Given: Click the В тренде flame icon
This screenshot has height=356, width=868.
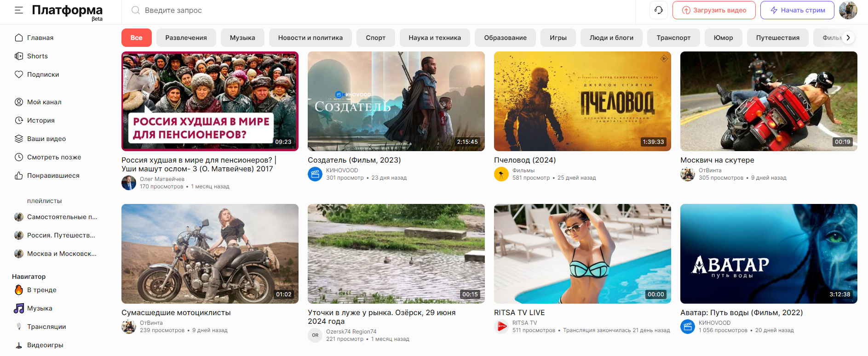Looking at the screenshot, I should pos(19,290).
